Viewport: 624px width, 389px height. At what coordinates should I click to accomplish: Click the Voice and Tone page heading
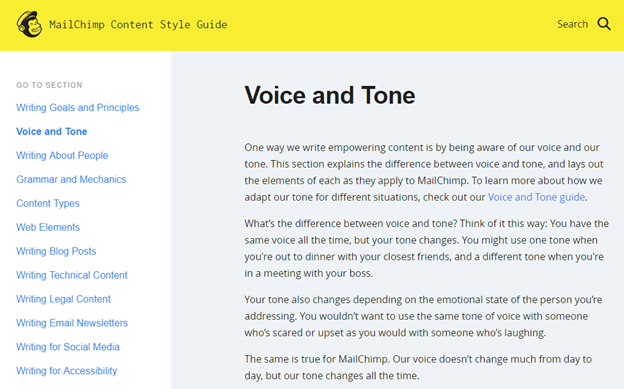(330, 95)
